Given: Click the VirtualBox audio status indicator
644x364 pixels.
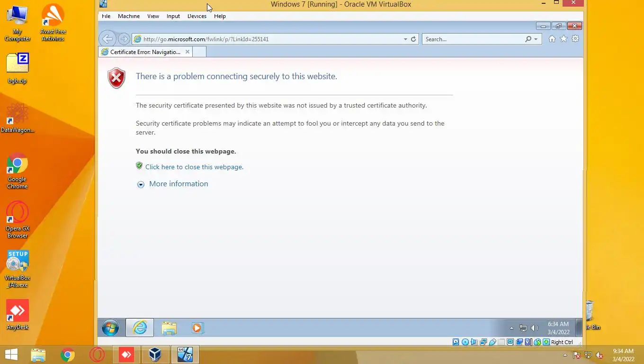Looking at the screenshot, I should pos(474,342).
